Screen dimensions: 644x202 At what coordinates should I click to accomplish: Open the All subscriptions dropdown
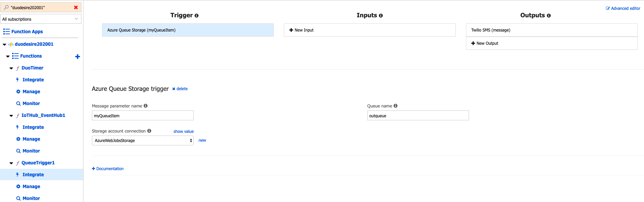(41, 19)
